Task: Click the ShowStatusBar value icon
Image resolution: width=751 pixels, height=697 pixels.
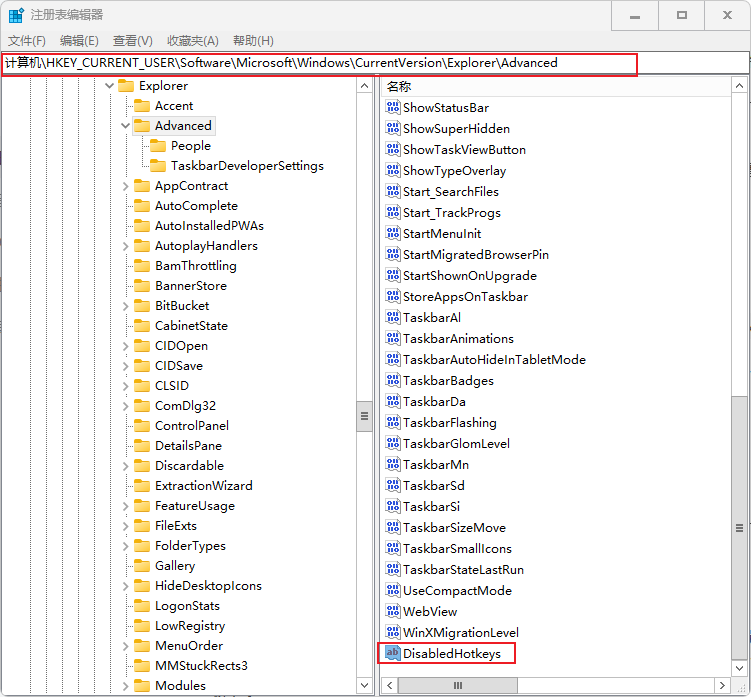Action: click(392, 108)
